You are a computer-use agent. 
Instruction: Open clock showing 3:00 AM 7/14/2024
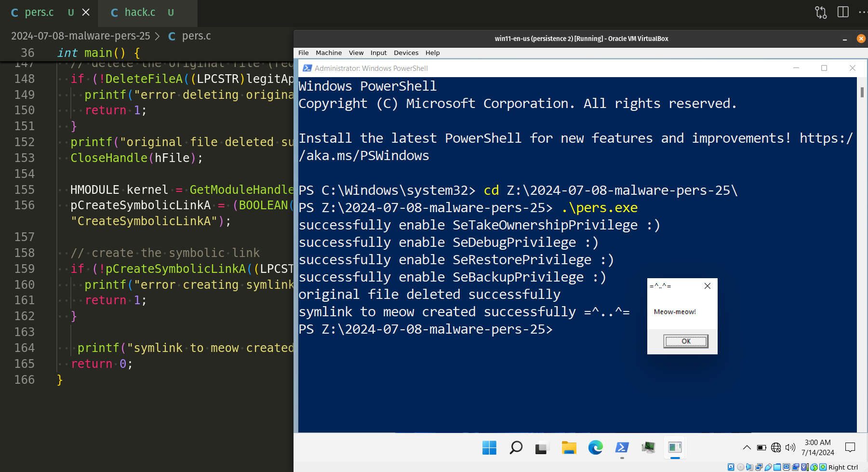coord(818,447)
